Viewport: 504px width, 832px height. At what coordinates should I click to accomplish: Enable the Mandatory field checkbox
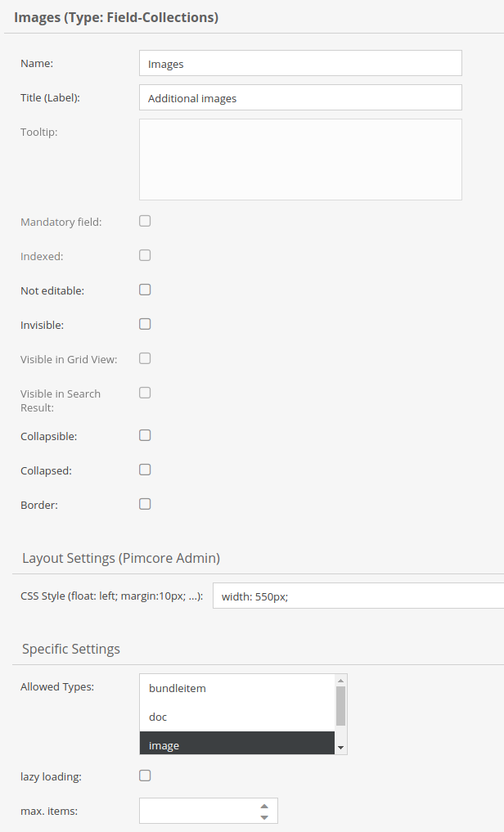pos(145,221)
